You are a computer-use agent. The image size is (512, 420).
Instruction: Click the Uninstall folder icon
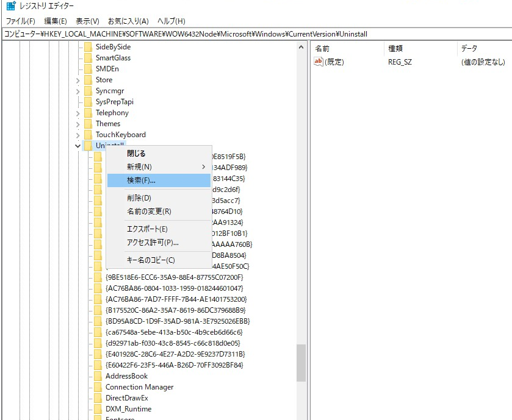[88, 146]
